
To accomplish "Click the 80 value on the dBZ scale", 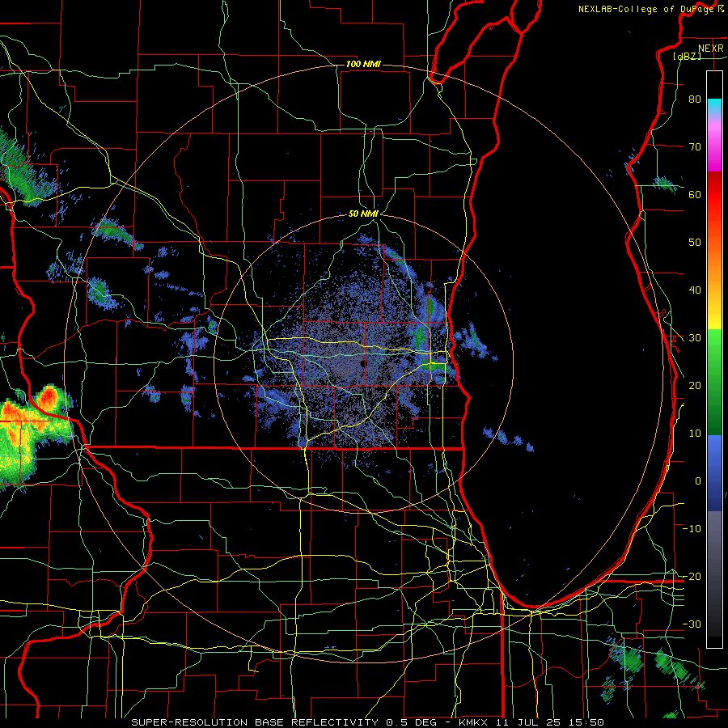I will coord(695,99).
